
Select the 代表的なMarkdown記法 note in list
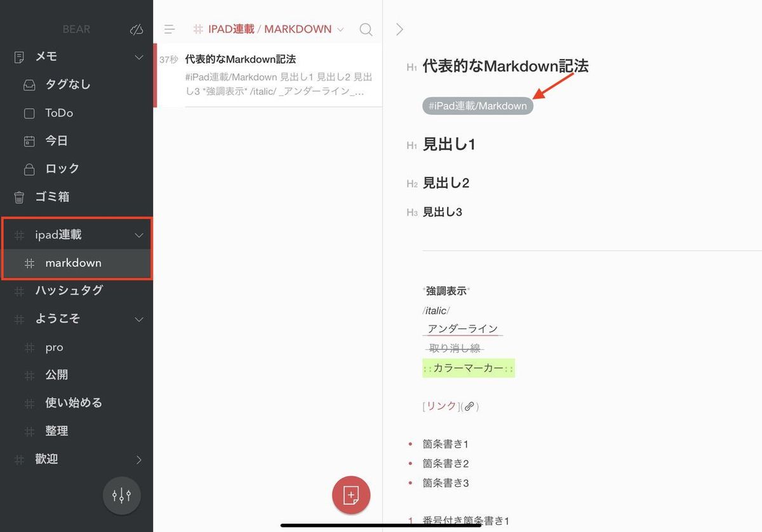click(268, 75)
